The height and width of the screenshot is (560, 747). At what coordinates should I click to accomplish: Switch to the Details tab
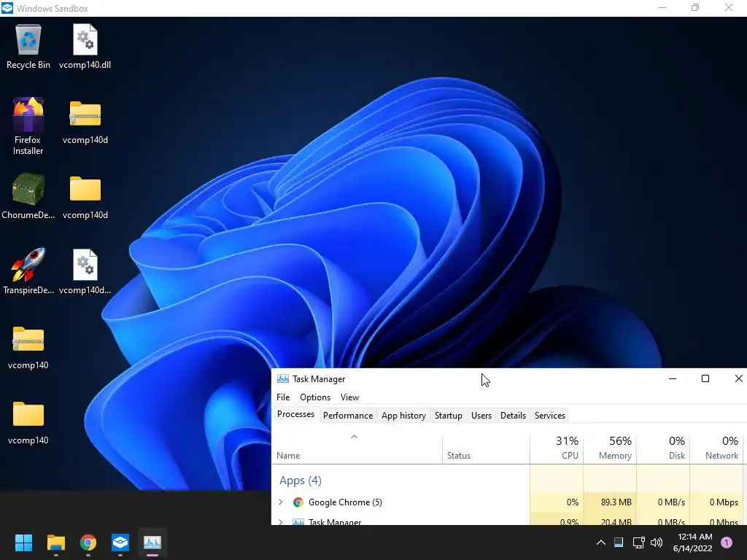click(x=513, y=415)
